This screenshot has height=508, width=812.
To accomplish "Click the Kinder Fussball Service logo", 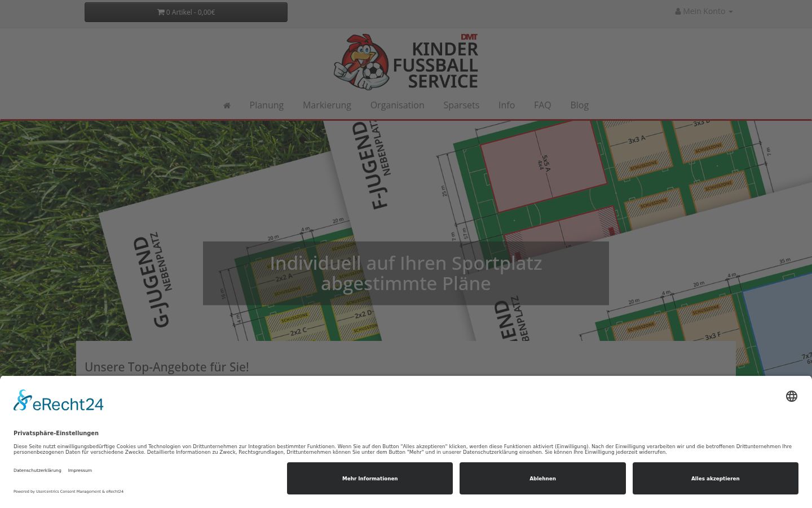I will click(406, 62).
